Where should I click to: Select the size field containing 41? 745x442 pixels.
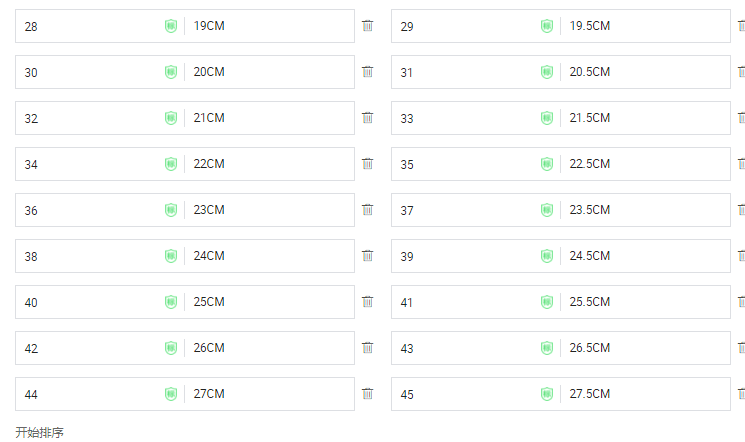(x=465, y=302)
